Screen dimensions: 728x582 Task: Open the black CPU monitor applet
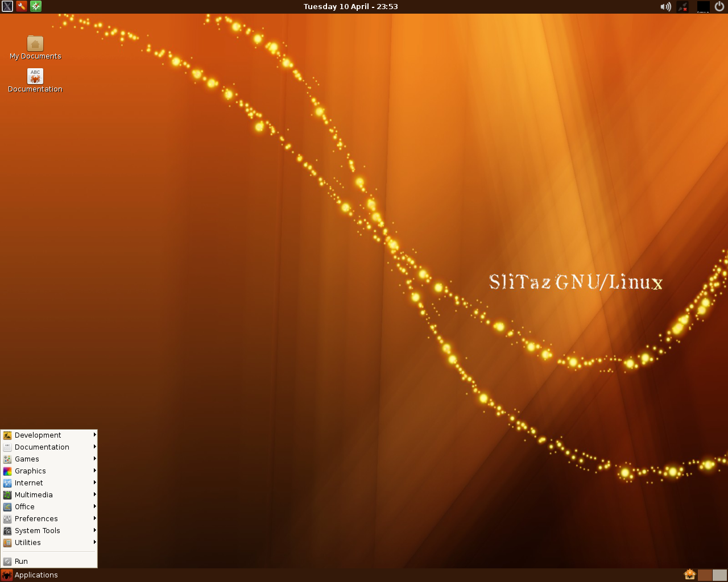(704, 7)
